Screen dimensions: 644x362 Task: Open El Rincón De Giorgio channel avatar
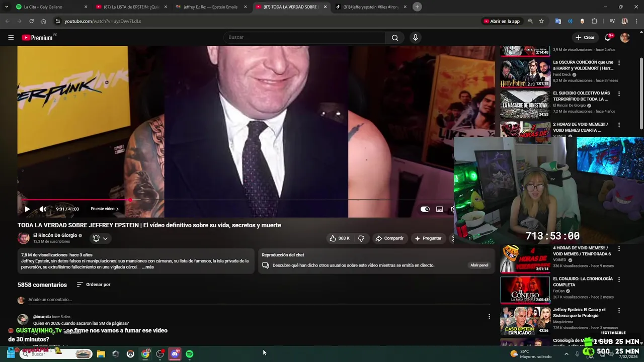coord(23,238)
